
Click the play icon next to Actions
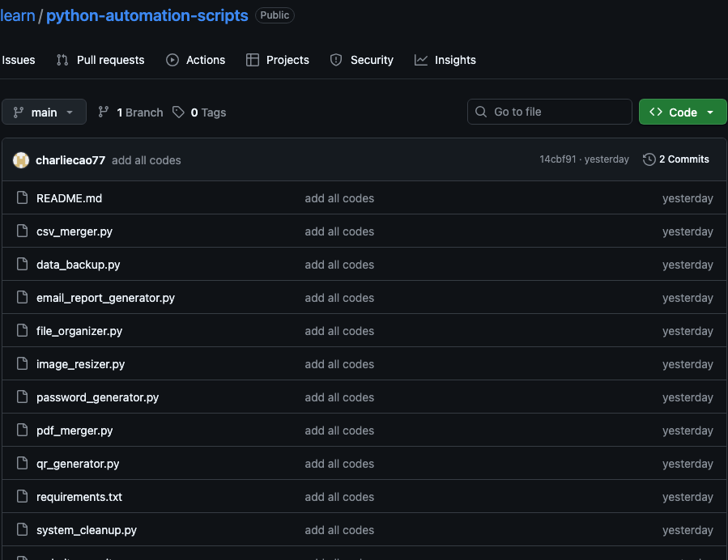pos(171,60)
